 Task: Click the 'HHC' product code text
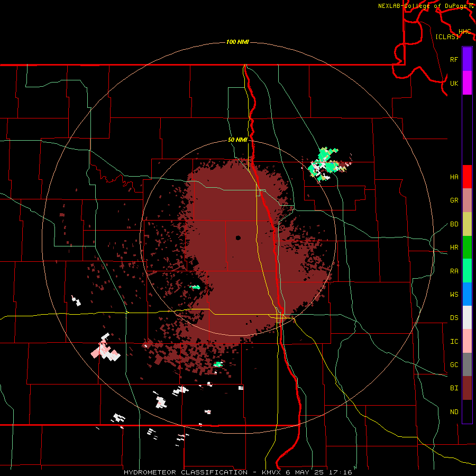[465, 31]
